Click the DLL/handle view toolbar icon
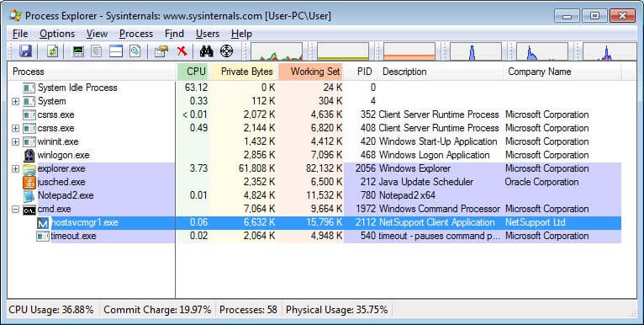 click(135, 51)
